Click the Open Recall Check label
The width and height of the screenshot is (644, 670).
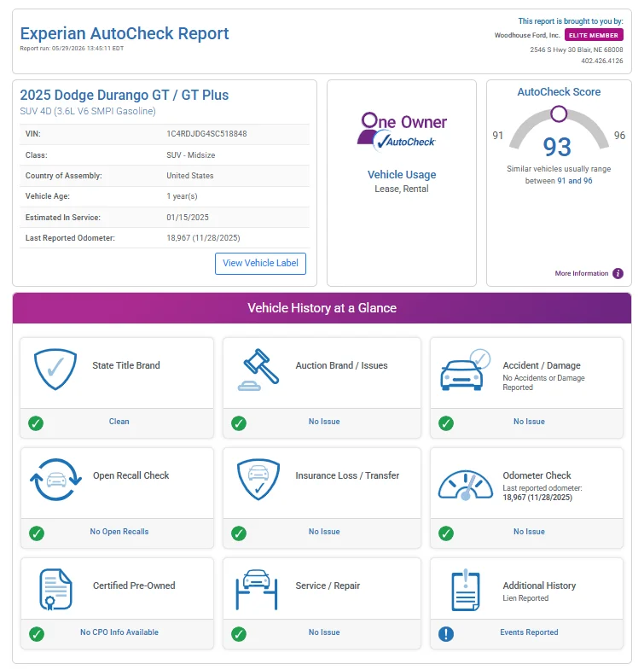point(131,475)
